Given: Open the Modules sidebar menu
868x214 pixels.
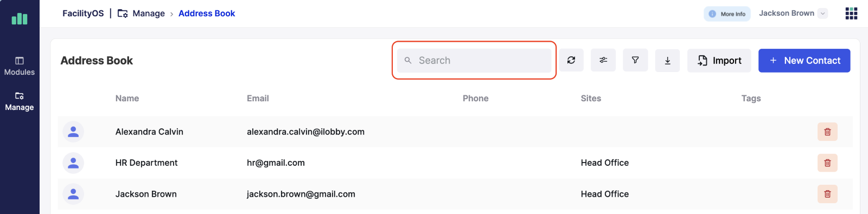Looking at the screenshot, I should pyautogui.click(x=20, y=66).
